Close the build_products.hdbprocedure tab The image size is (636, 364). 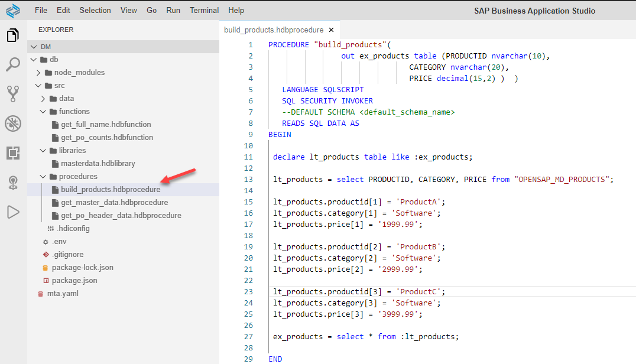pyautogui.click(x=332, y=30)
